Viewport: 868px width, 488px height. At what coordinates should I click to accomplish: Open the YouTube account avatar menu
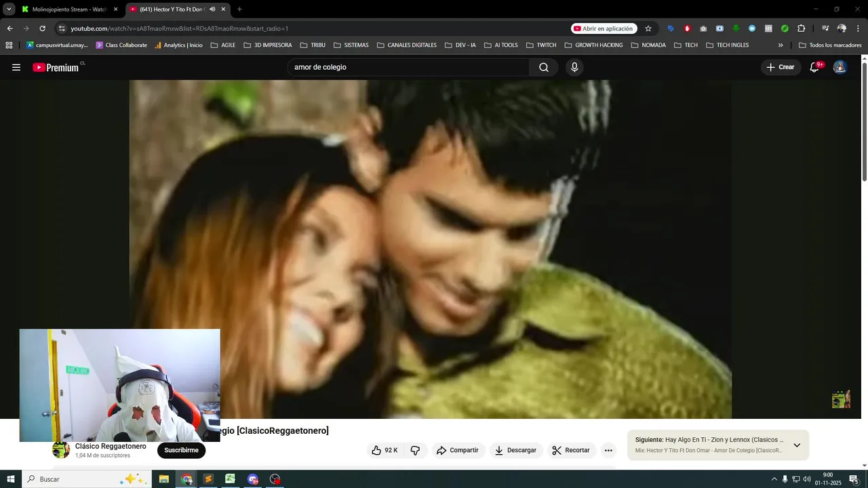pyautogui.click(x=840, y=67)
